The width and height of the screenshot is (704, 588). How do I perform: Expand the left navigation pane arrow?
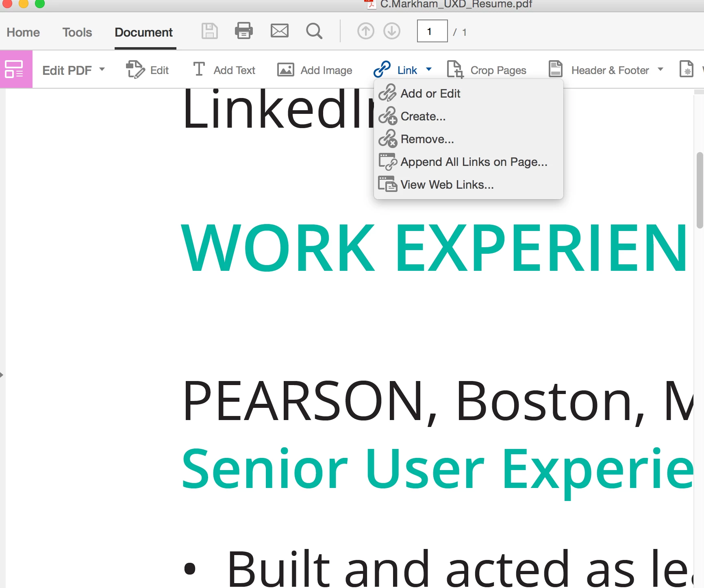click(2, 375)
